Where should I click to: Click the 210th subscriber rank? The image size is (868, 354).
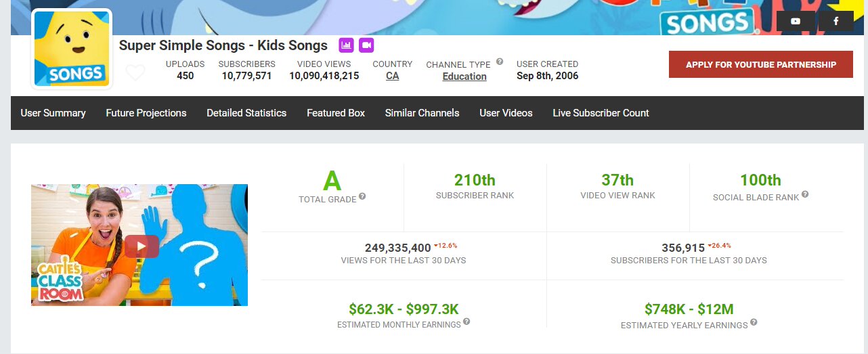[x=475, y=180]
